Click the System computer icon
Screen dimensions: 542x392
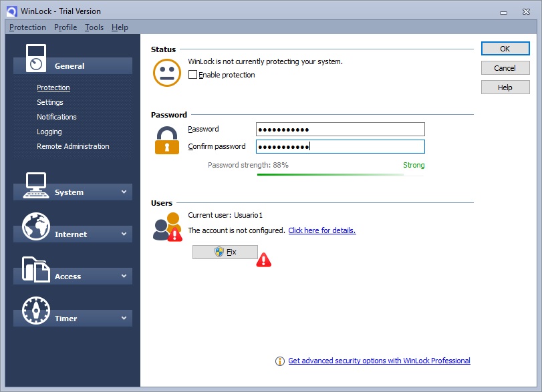(35, 186)
